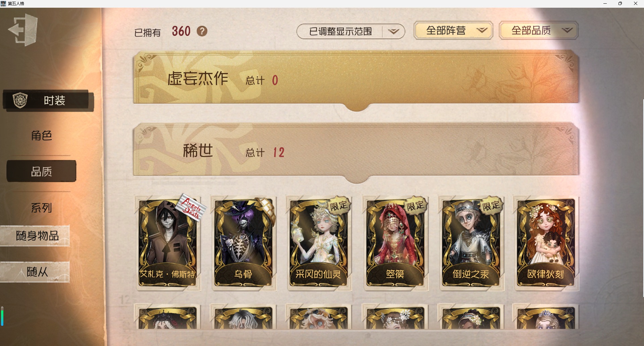Switch to the 角色 tab
644x346 pixels.
pyautogui.click(x=42, y=135)
